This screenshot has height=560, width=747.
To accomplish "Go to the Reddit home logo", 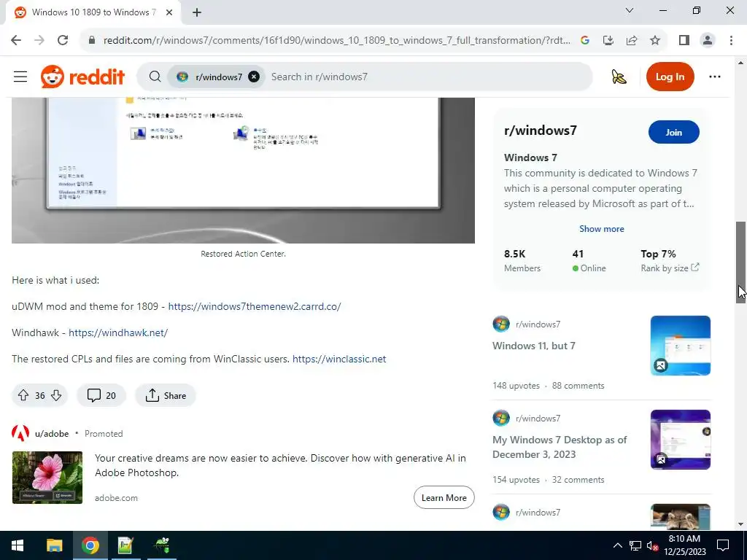I will [x=82, y=77].
